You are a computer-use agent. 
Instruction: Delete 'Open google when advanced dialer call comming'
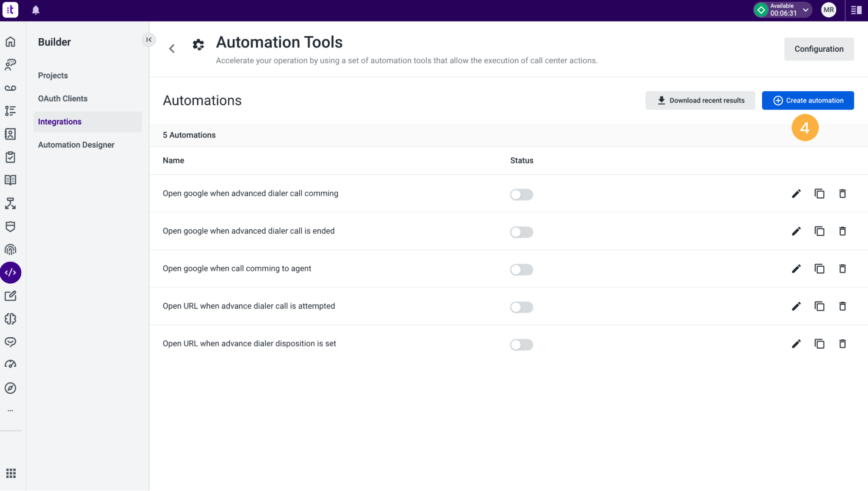(x=842, y=194)
